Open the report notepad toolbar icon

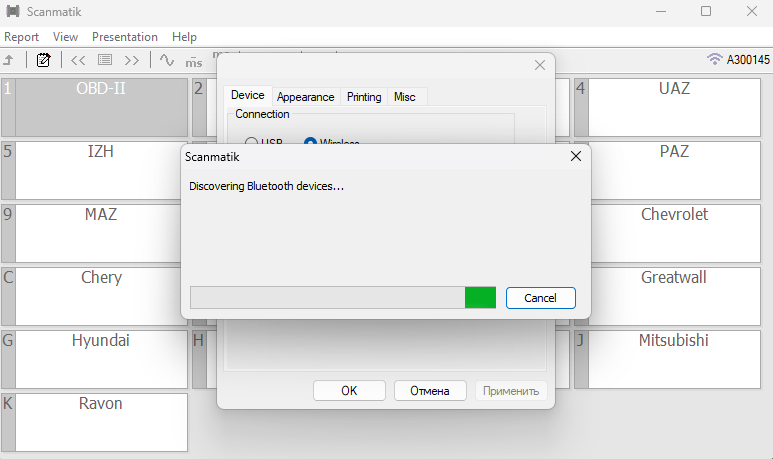click(43, 60)
